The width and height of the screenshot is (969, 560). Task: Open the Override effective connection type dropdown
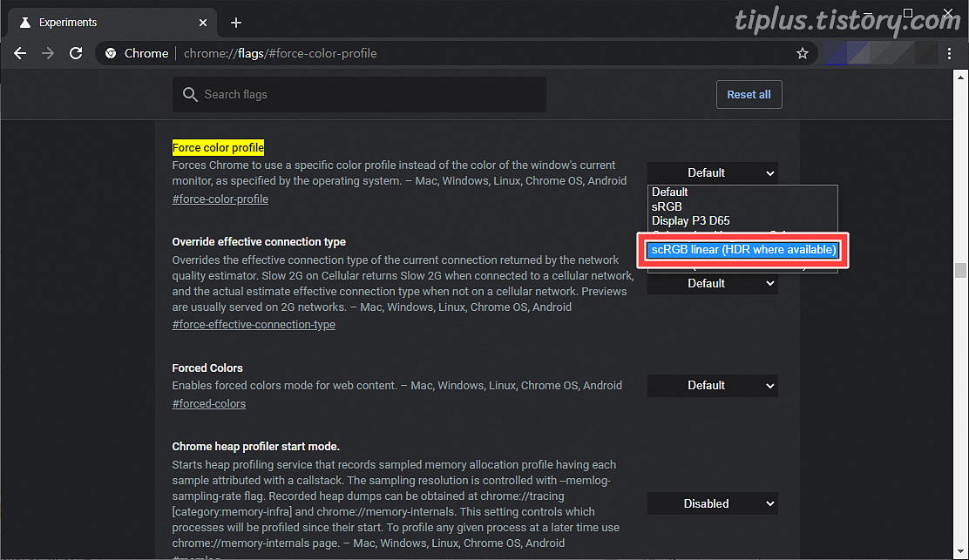[713, 283]
